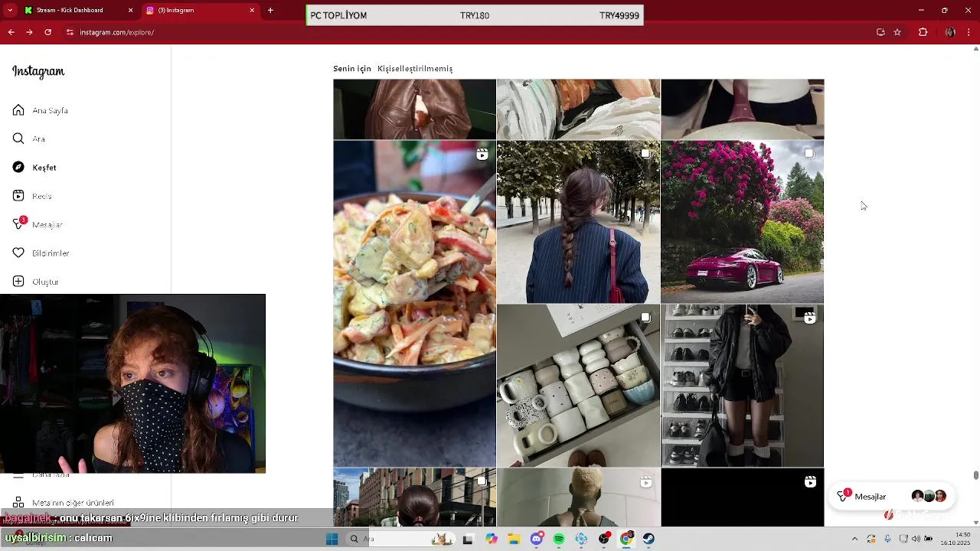Open the Ara search icon in sidebar
Viewport: 980px width, 551px height.
18,139
